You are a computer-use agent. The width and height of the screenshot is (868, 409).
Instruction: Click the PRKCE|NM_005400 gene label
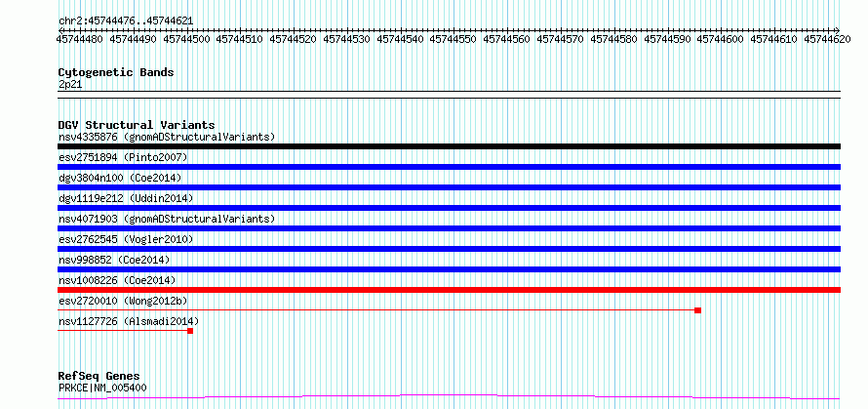point(102,388)
